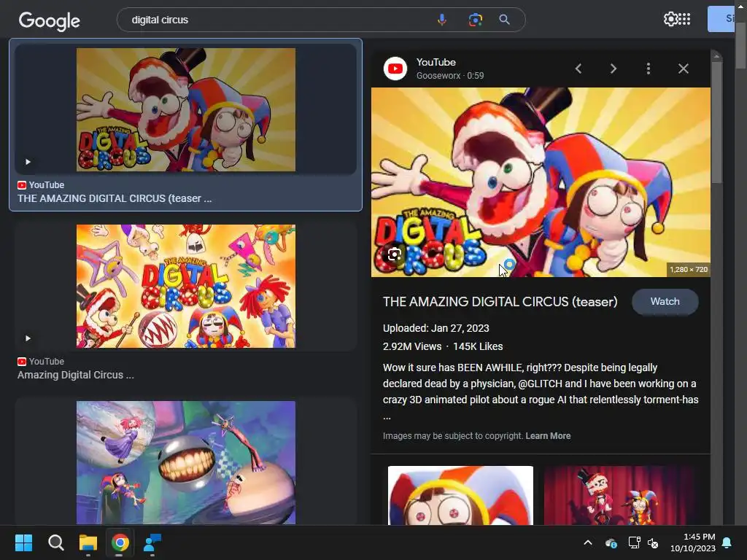Open people chat app in taskbar
The height and width of the screenshot is (560, 747).
coord(152,542)
